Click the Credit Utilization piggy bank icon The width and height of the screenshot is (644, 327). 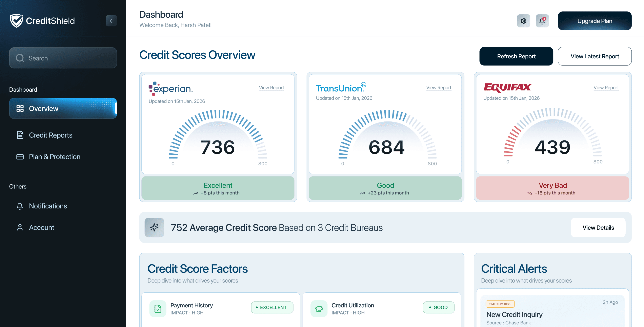319,309
